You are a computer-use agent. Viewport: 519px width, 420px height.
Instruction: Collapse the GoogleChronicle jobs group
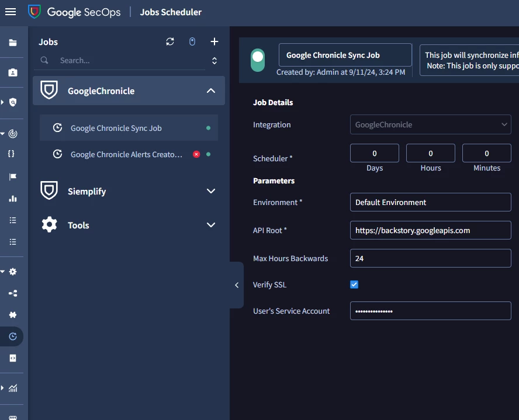(x=211, y=91)
